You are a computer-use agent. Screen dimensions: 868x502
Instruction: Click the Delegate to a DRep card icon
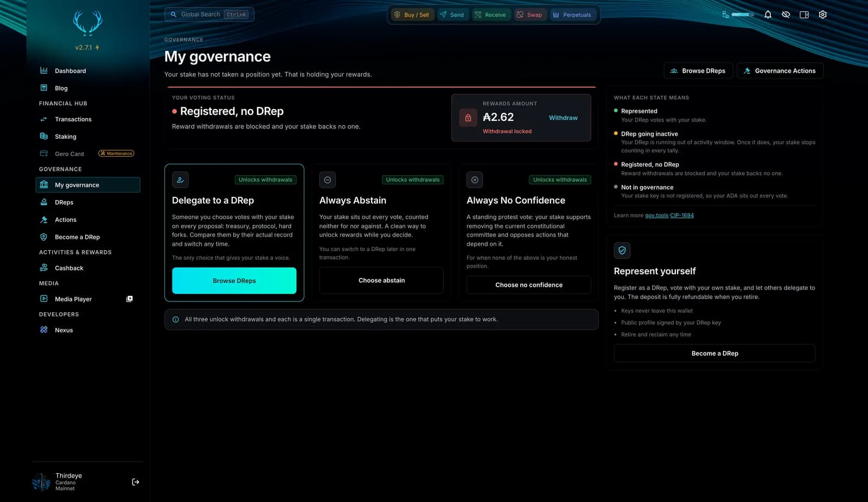click(180, 179)
